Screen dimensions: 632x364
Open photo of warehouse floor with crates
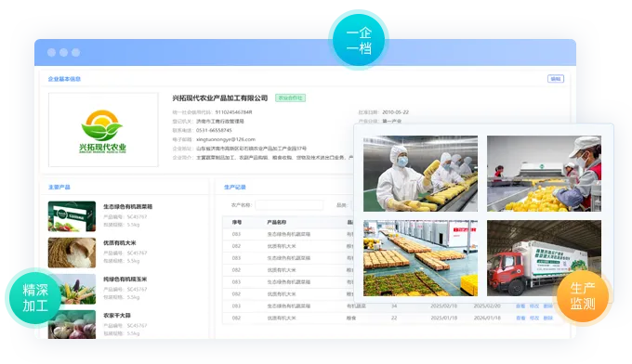point(420,258)
